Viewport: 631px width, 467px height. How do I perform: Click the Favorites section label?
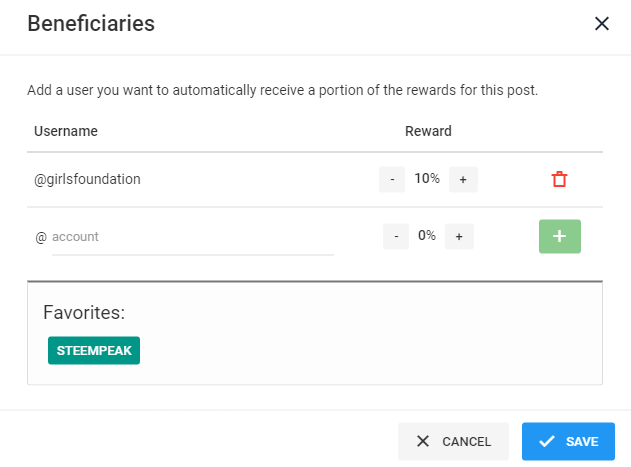point(84,313)
